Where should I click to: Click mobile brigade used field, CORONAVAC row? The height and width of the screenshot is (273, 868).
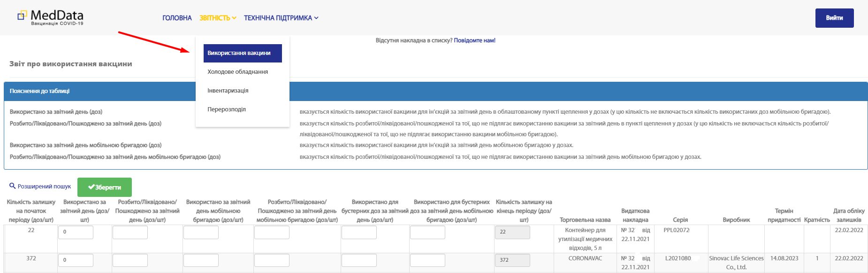point(201,260)
